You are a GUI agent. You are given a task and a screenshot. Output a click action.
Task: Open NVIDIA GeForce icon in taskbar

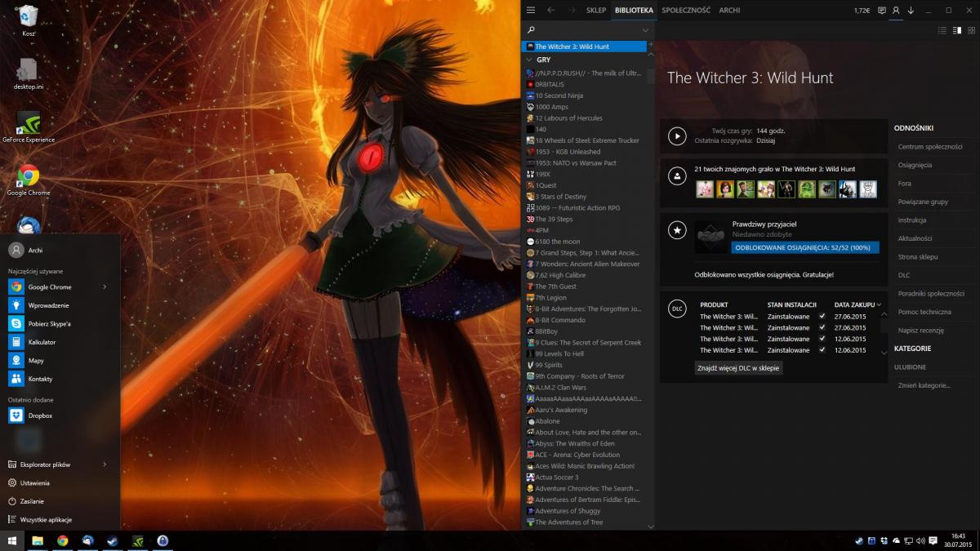139,540
